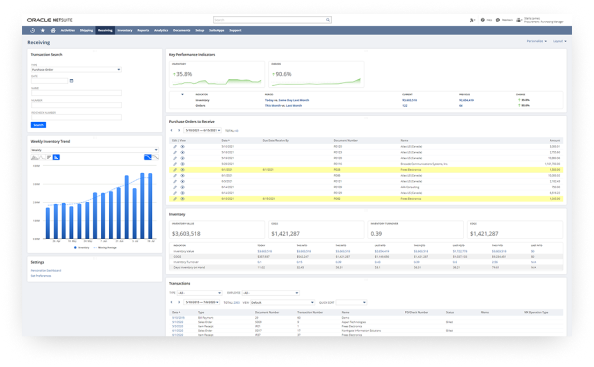Edit the Brocade Communications purchase order

(x=175, y=164)
